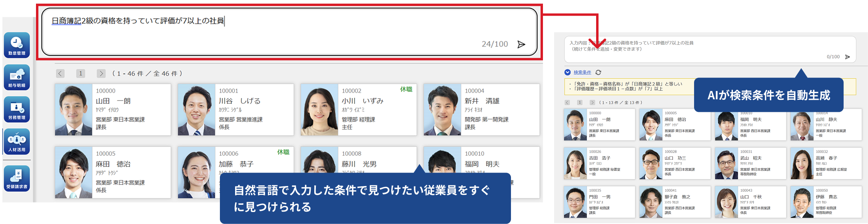The width and height of the screenshot is (868, 224).
Task: Open 武山 昭夫 employee card
Action: [x=750, y=163]
